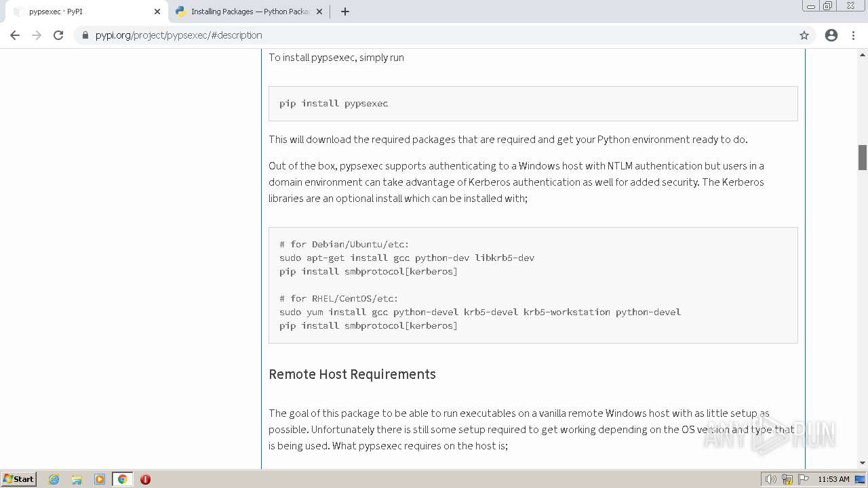Viewport: 868px width, 488px height.
Task: Minimize the Chrome window
Action: tap(810, 6)
